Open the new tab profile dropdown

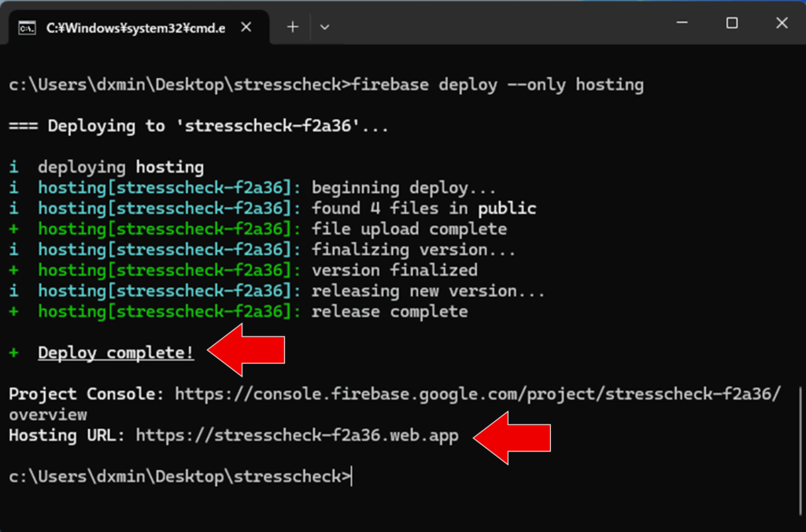pyautogui.click(x=324, y=28)
